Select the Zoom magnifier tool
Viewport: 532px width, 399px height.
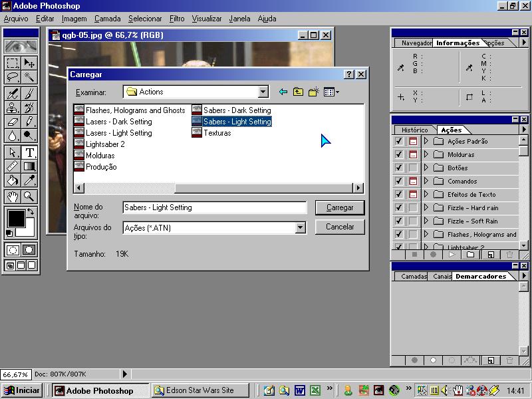(29, 196)
